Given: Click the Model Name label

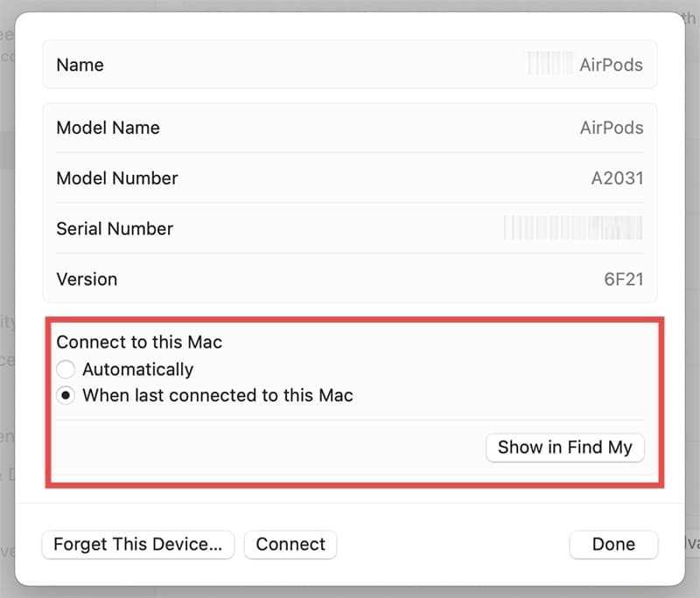Looking at the screenshot, I should click(108, 128).
